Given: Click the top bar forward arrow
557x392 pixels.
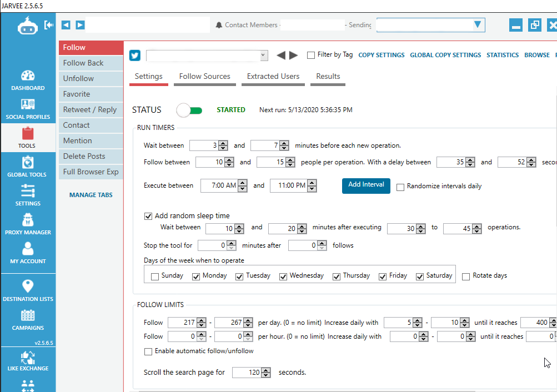Looking at the screenshot, I should 81,25.
